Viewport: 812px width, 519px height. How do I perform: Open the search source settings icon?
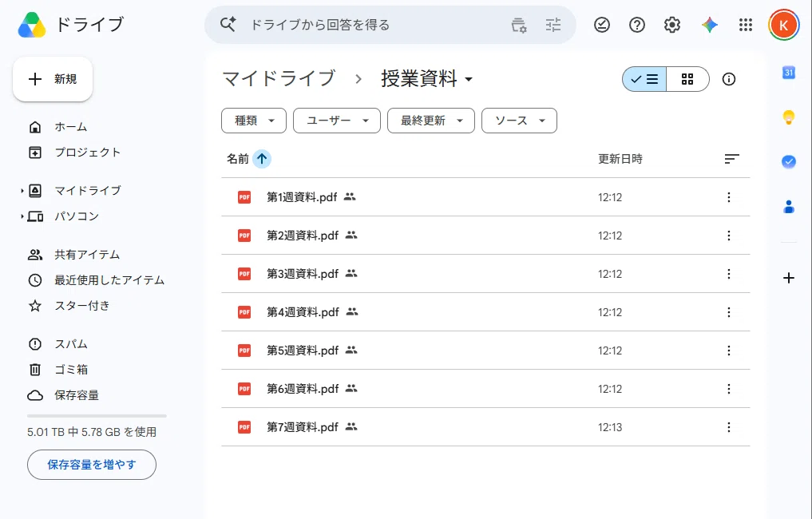click(x=519, y=25)
